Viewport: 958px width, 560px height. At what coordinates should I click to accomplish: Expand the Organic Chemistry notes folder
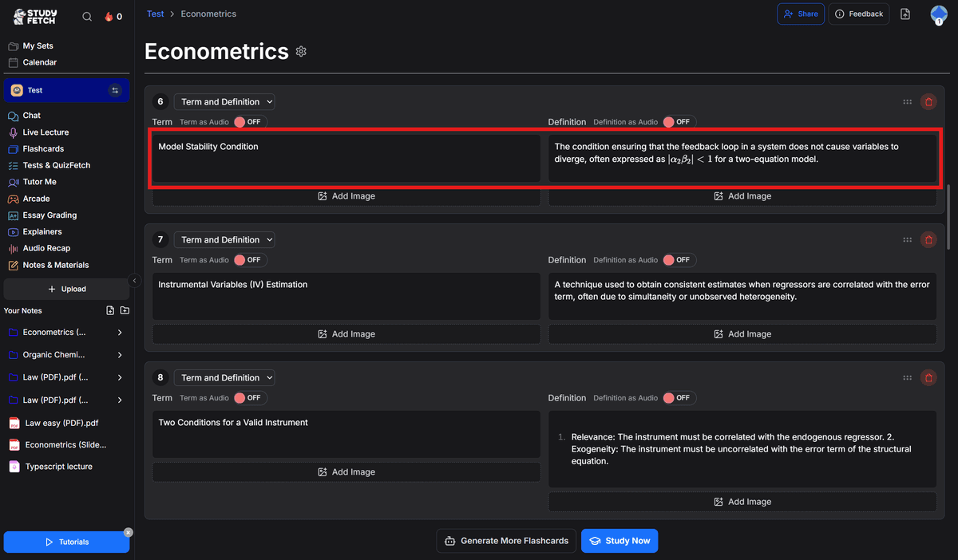point(120,355)
